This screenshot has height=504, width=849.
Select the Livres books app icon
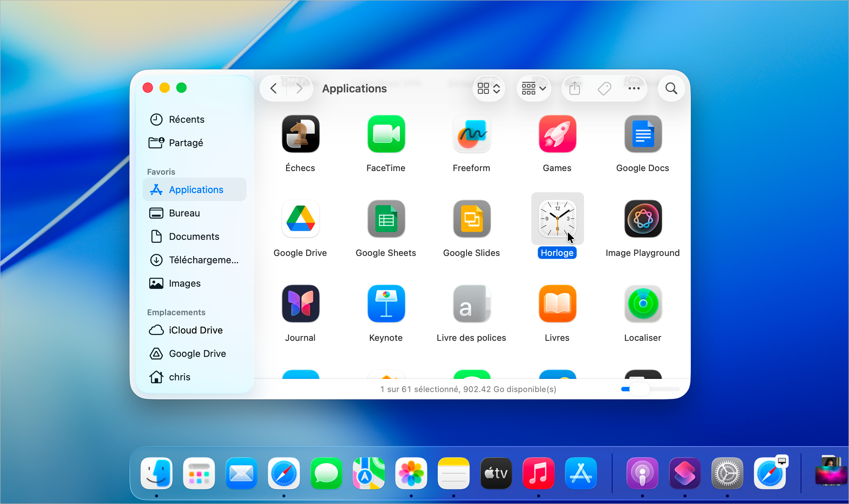tap(557, 304)
